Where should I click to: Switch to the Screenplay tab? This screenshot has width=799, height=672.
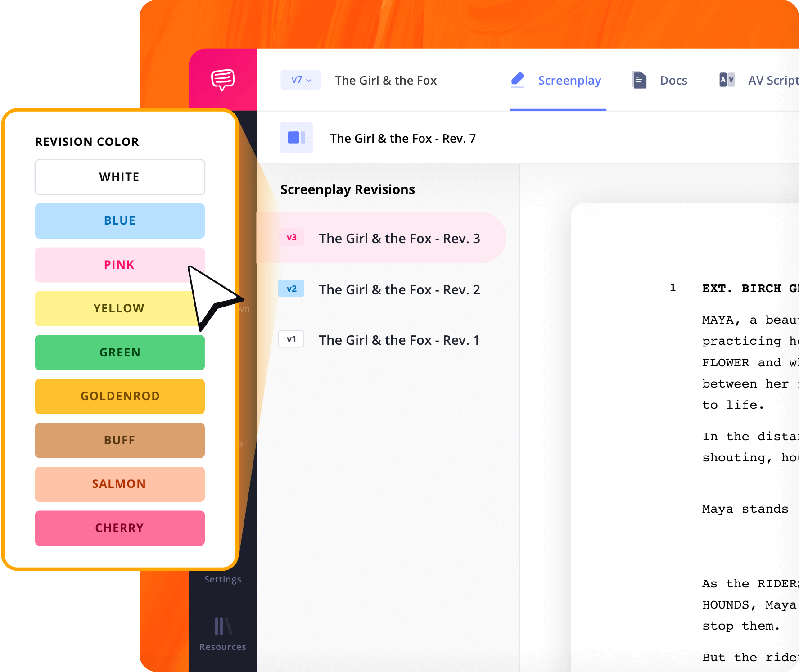(569, 80)
